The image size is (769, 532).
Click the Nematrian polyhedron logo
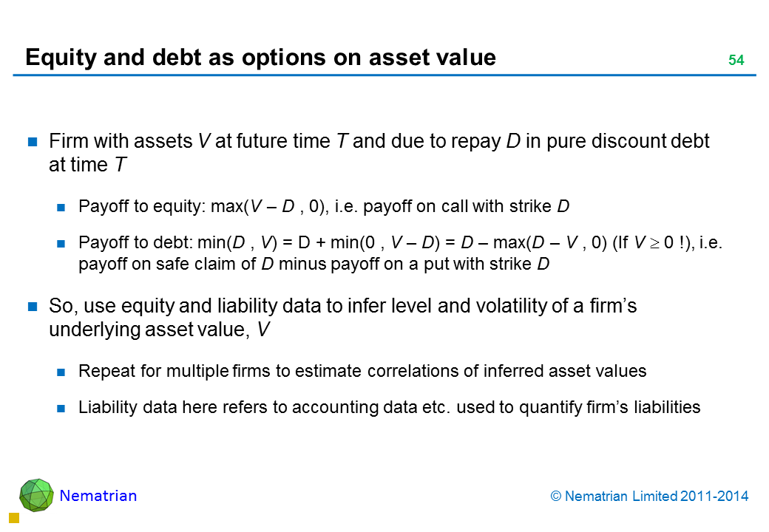(36, 495)
